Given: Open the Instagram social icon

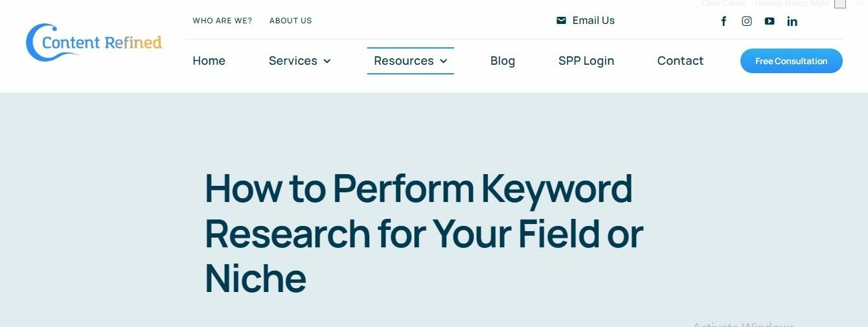Looking at the screenshot, I should coord(747,21).
